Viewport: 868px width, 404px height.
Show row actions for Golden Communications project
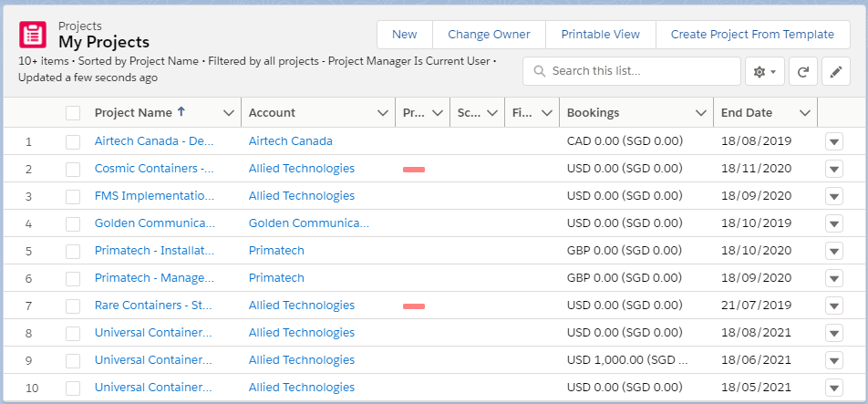click(834, 223)
